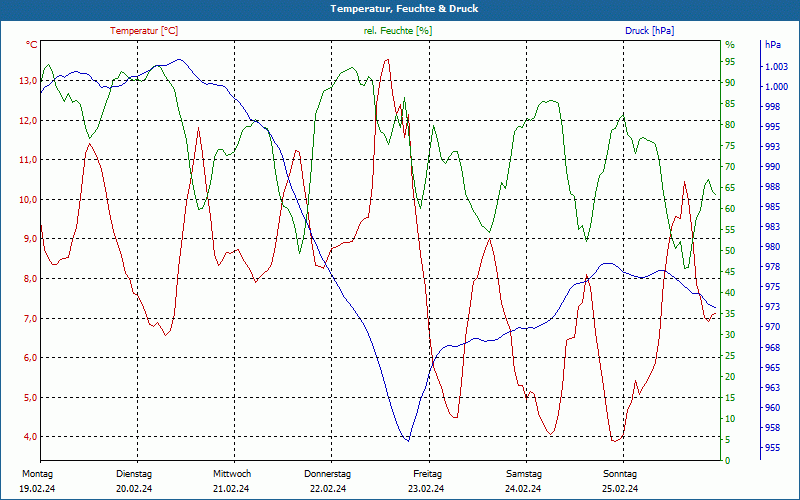
Task: Select the Samstag 24.02.24 date label
Action: (x=523, y=481)
